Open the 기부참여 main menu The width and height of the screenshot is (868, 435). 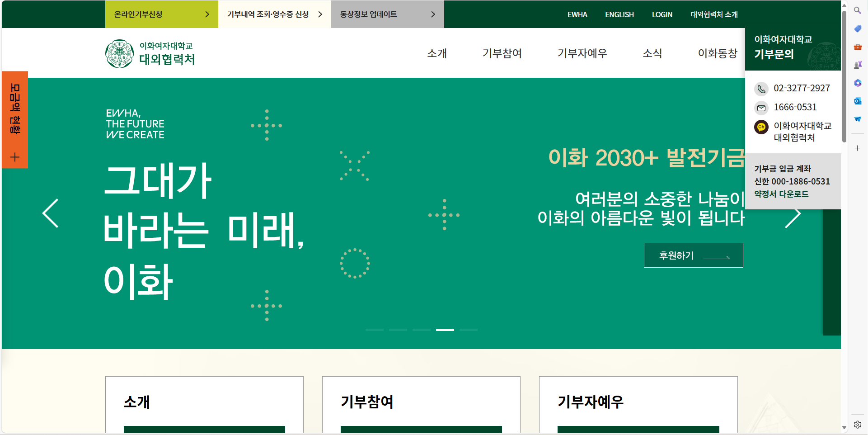(502, 53)
